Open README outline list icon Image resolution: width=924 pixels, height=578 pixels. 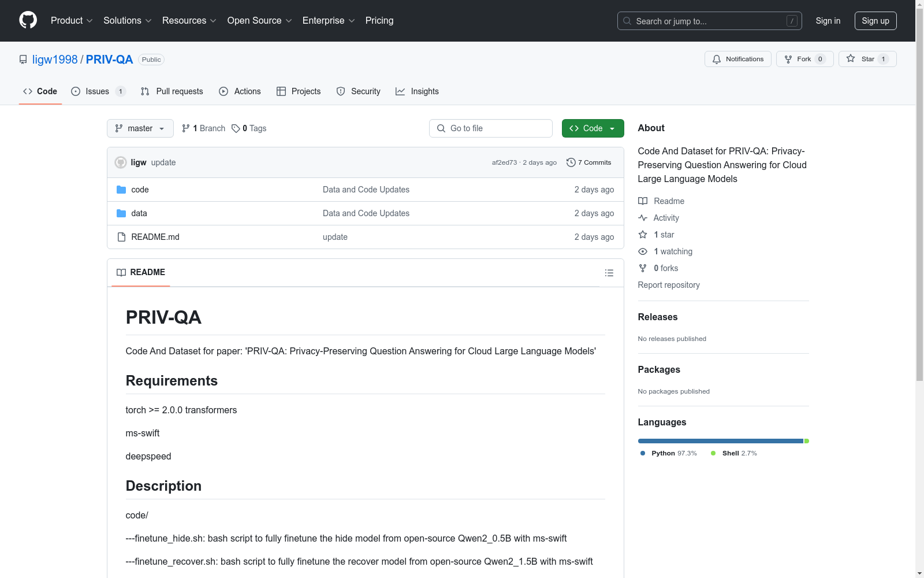(609, 273)
